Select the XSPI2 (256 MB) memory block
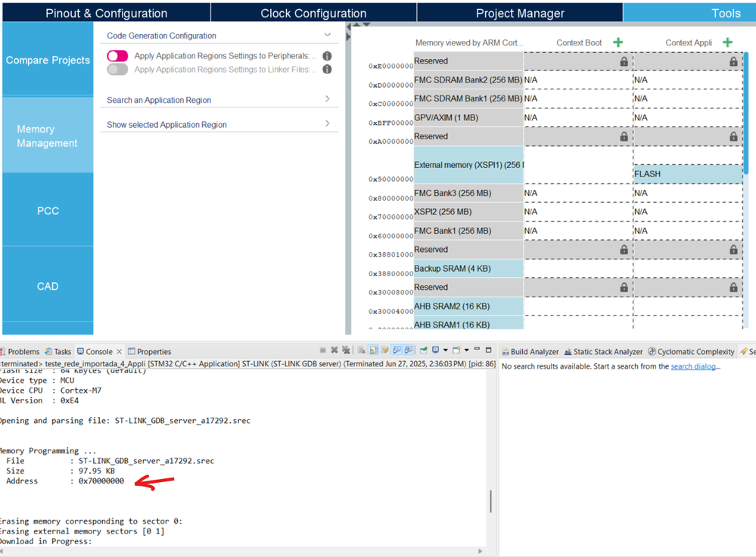756x557 pixels. pos(468,212)
